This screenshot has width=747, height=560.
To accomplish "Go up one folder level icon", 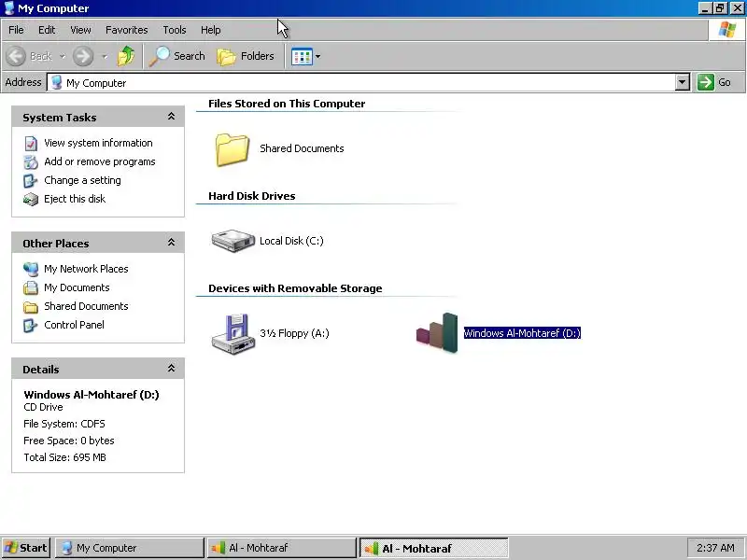I will pyautogui.click(x=126, y=56).
